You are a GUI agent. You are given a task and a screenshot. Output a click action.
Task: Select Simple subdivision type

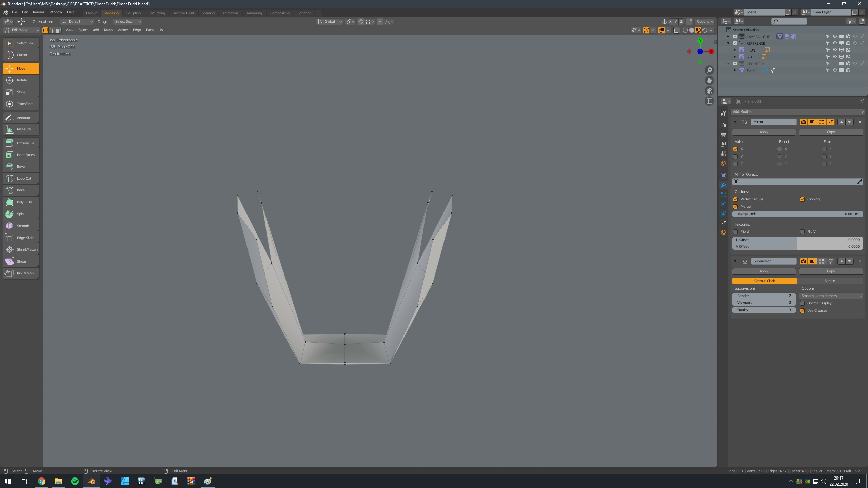[830, 281]
